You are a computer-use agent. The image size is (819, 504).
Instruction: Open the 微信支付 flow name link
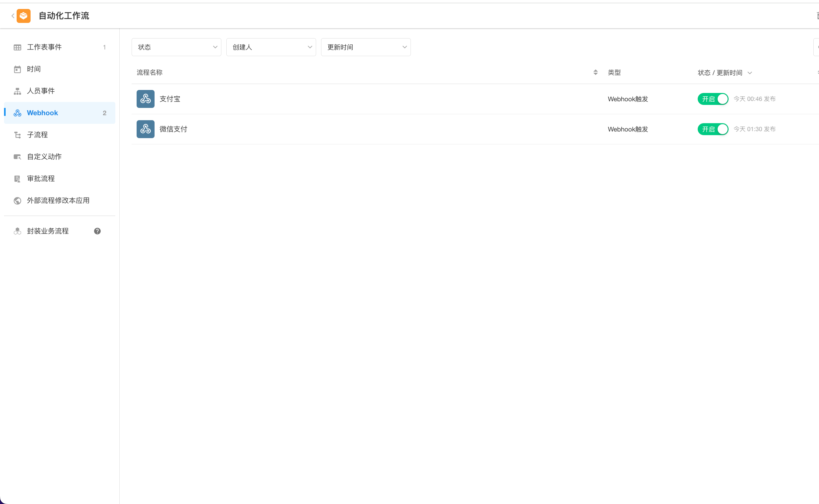point(173,129)
